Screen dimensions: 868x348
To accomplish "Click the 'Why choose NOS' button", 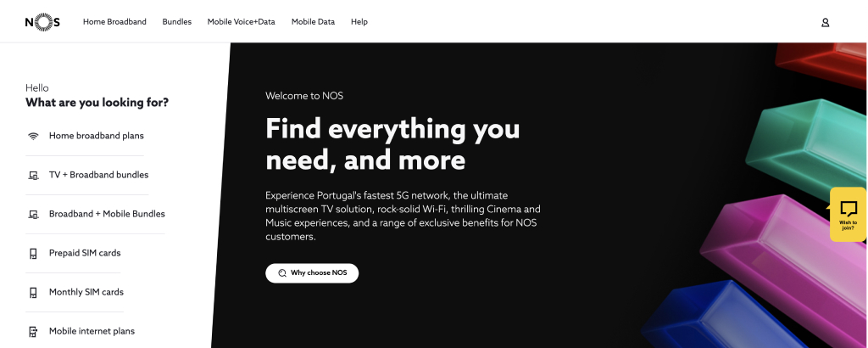I will pyautogui.click(x=312, y=273).
